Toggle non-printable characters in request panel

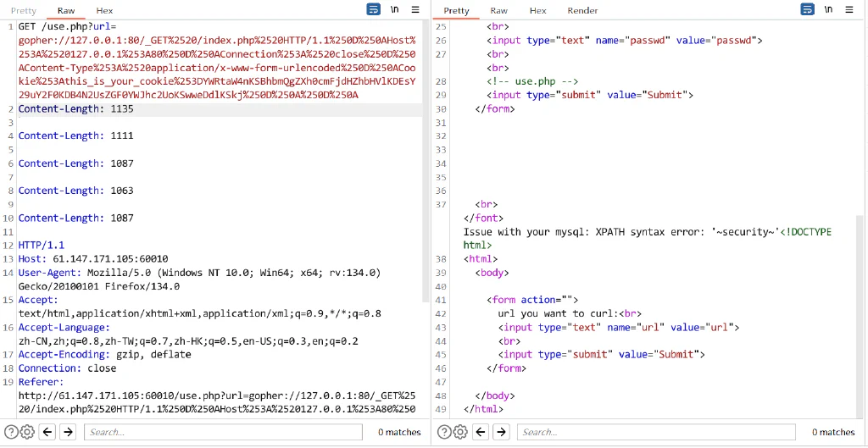coord(394,9)
